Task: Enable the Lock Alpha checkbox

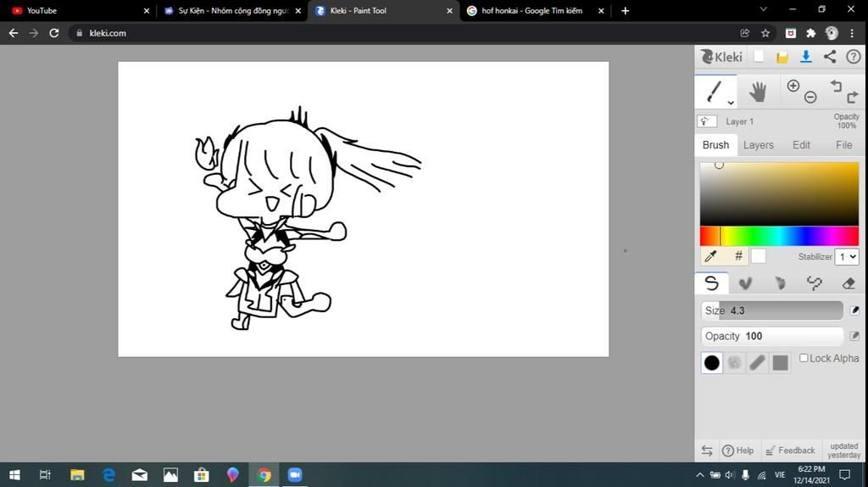Action: pyautogui.click(x=804, y=358)
